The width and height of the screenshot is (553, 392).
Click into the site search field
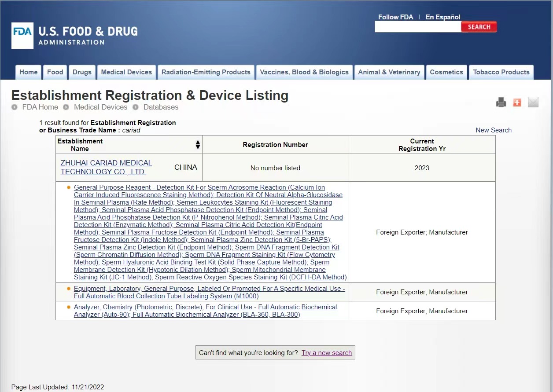tap(418, 27)
